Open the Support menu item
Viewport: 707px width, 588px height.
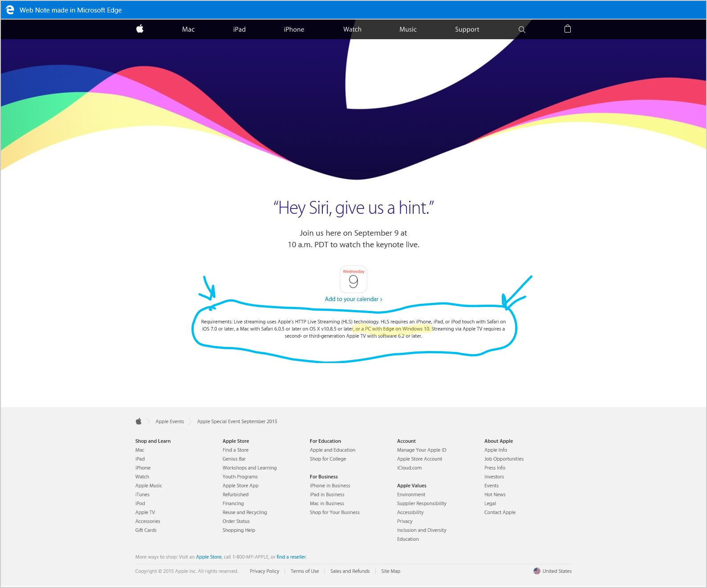tap(467, 29)
